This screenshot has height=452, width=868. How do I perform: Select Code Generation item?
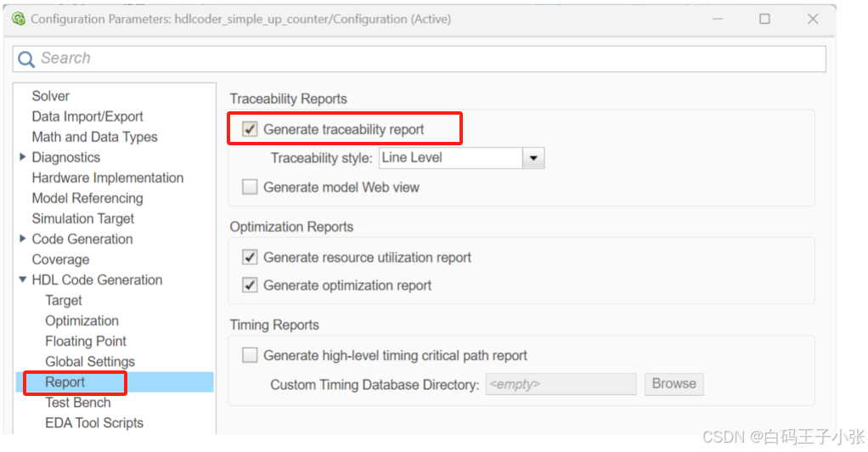(82, 239)
